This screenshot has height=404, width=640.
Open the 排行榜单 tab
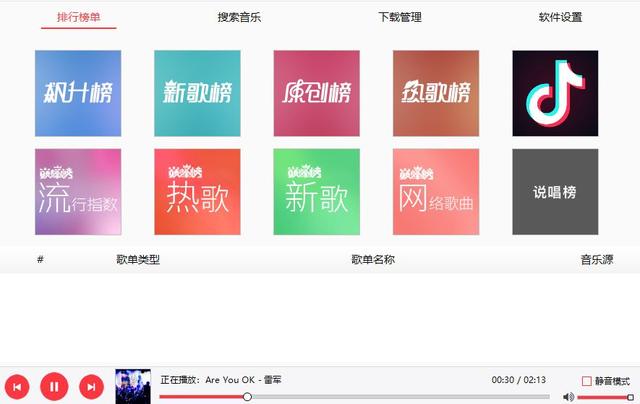pos(78,17)
